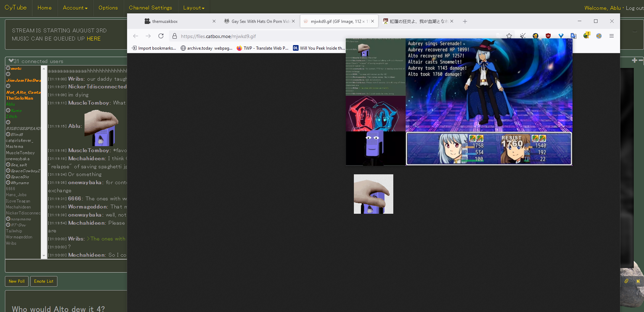This screenshot has width=644, height=312.
Task: Open Channel Settings in CyTube navbar
Action: [x=150, y=8]
